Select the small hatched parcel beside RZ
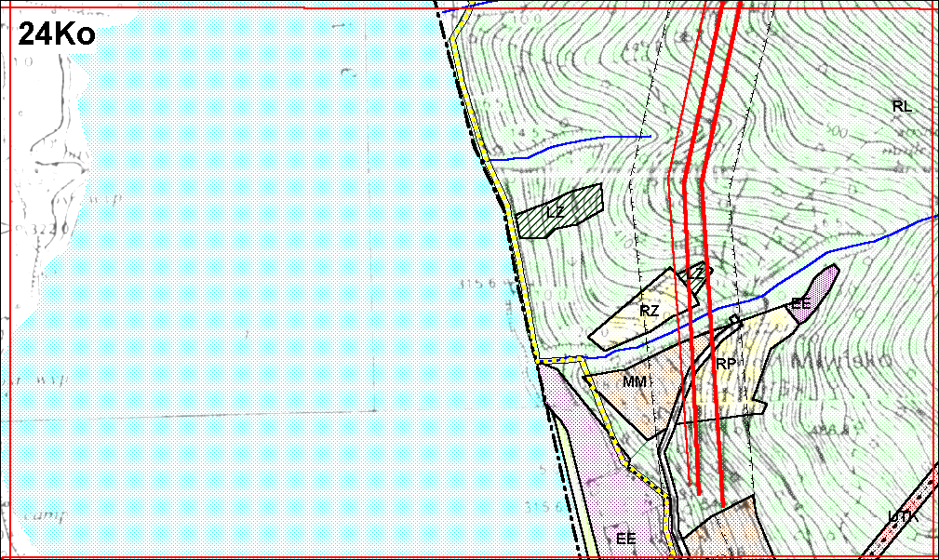The width and height of the screenshot is (939, 560). (696, 273)
